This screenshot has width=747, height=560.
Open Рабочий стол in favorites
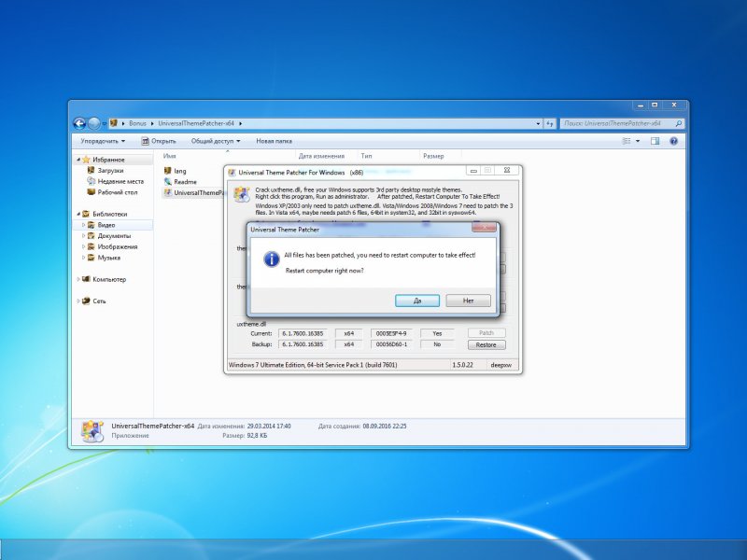coord(118,192)
